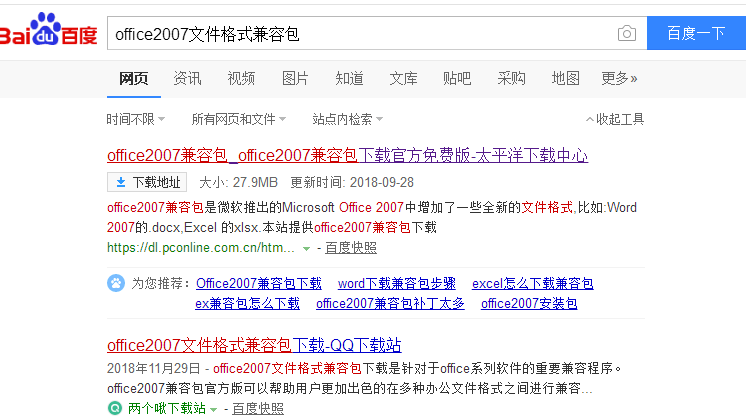Open office2007兼容包补丁太多 suggestion
Screen dimensions: 746x416
pyautogui.click(x=390, y=303)
